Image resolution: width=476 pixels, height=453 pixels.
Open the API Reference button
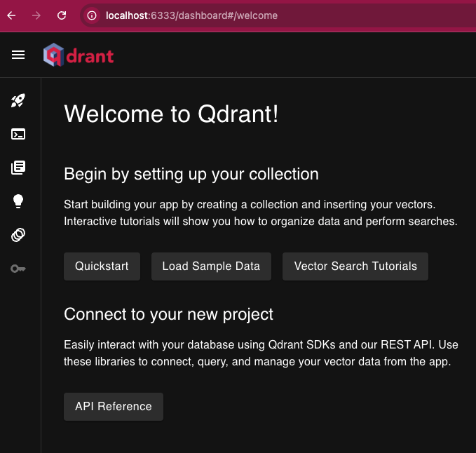(114, 407)
